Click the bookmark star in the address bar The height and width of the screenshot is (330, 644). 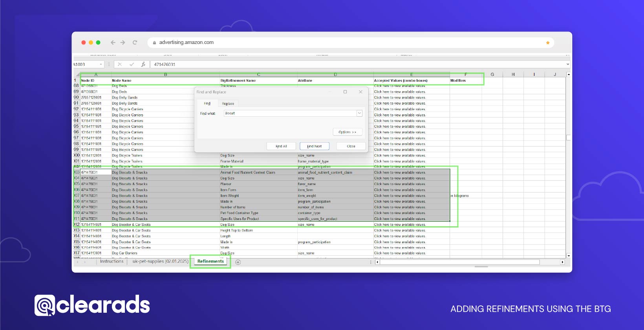click(x=548, y=42)
